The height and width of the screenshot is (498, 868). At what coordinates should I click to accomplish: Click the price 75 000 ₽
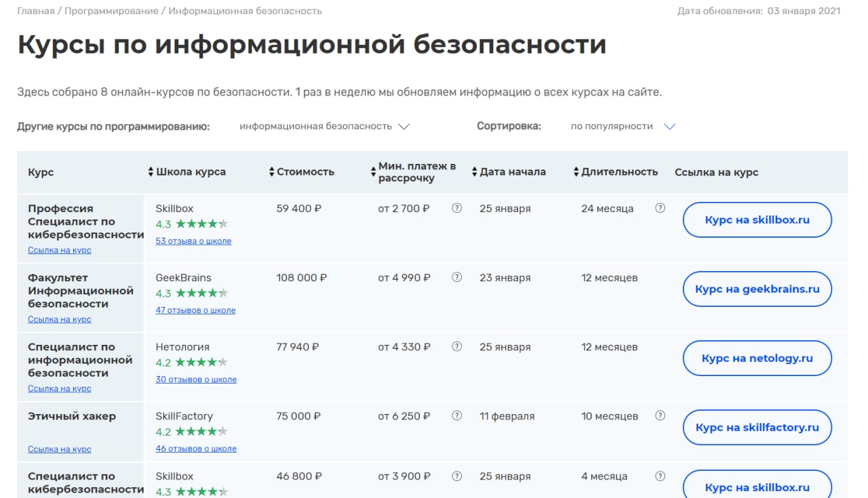[298, 416]
